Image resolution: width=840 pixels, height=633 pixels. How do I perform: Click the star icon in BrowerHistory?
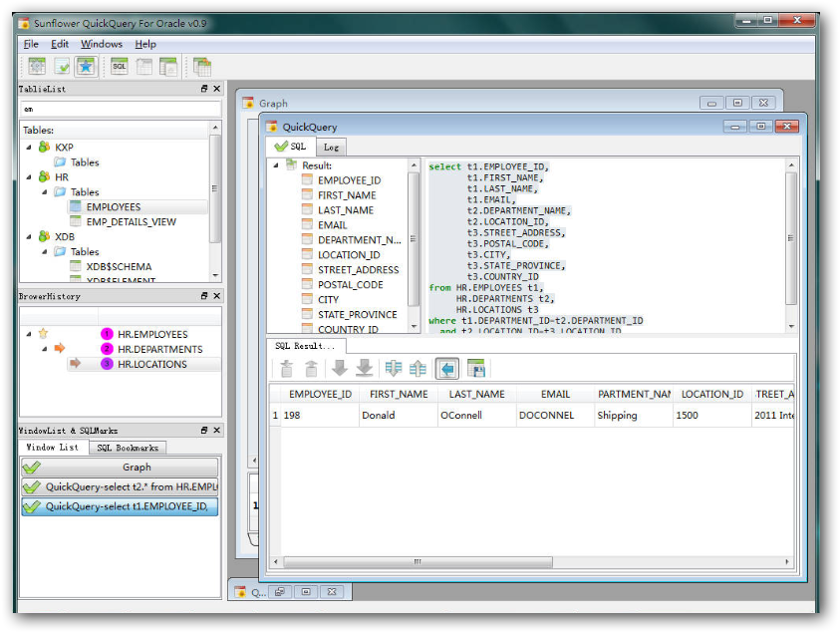pyautogui.click(x=44, y=333)
